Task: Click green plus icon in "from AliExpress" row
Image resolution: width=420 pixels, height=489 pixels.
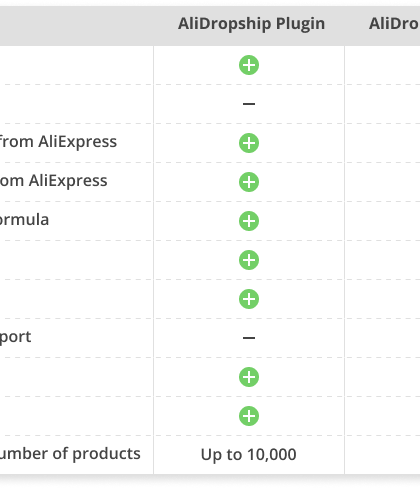Action: click(249, 143)
